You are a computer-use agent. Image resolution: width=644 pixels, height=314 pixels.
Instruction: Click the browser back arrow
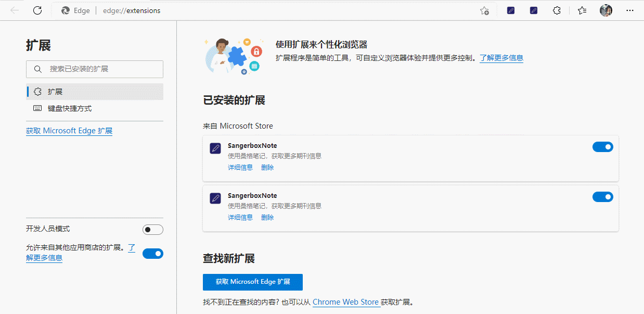15,10
